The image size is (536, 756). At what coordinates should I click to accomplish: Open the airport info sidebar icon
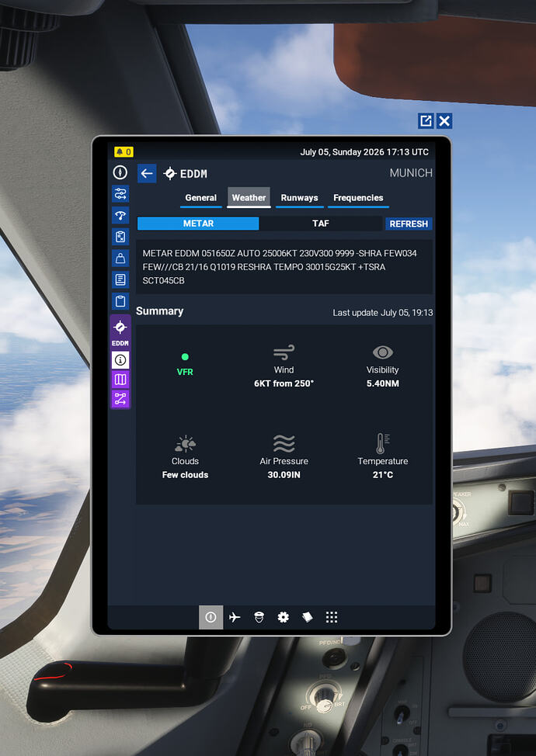[120, 359]
